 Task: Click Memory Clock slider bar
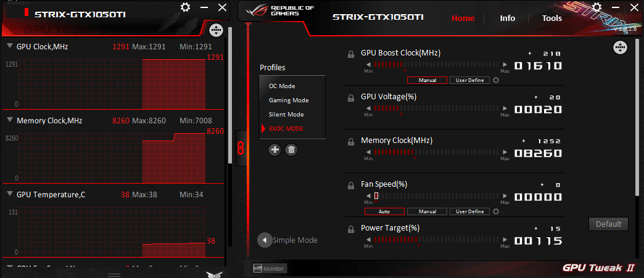pos(437,152)
